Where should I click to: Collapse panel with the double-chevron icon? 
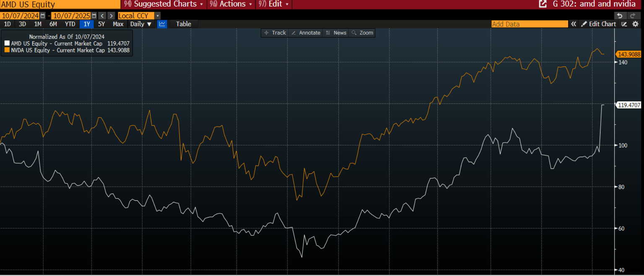coord(574,24)
